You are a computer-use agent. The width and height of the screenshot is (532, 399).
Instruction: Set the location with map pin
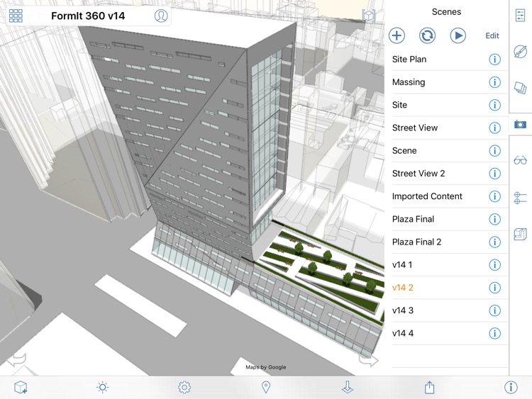[x=266, y=387]
